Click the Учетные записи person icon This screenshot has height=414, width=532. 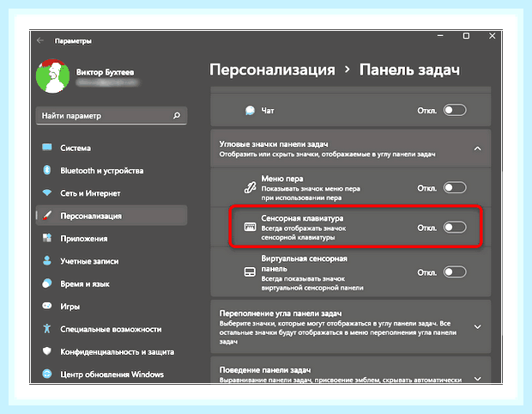click(x=47, y=260)
